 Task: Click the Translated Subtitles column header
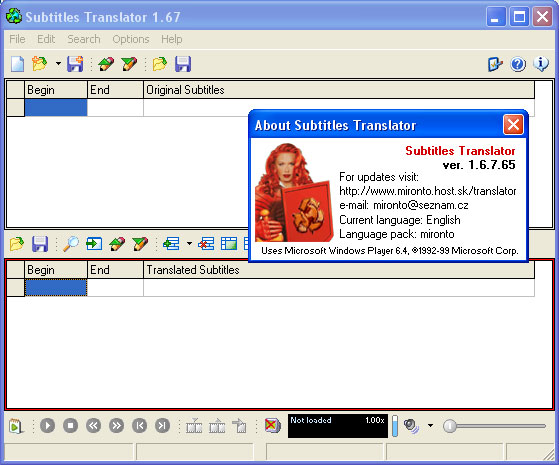pos(339,270)
